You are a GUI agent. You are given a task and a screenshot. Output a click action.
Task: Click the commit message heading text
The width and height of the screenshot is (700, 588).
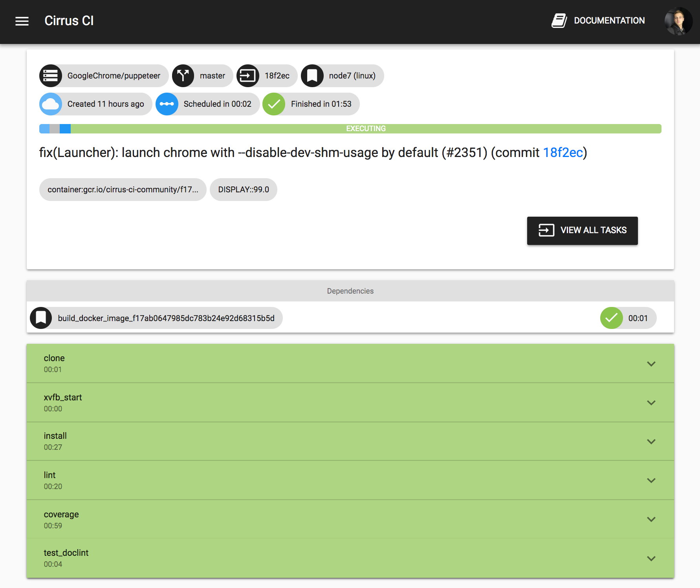[x=313, y=152]
